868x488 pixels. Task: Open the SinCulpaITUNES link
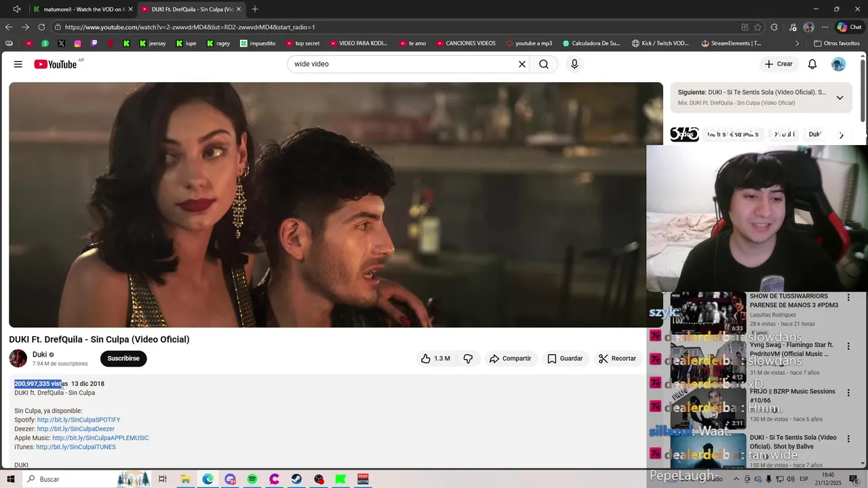76,447
